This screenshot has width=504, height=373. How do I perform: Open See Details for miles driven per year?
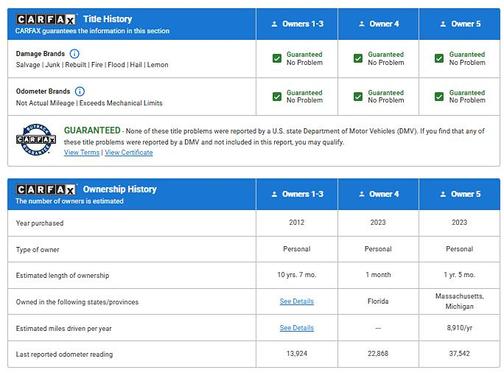(297, 328)
